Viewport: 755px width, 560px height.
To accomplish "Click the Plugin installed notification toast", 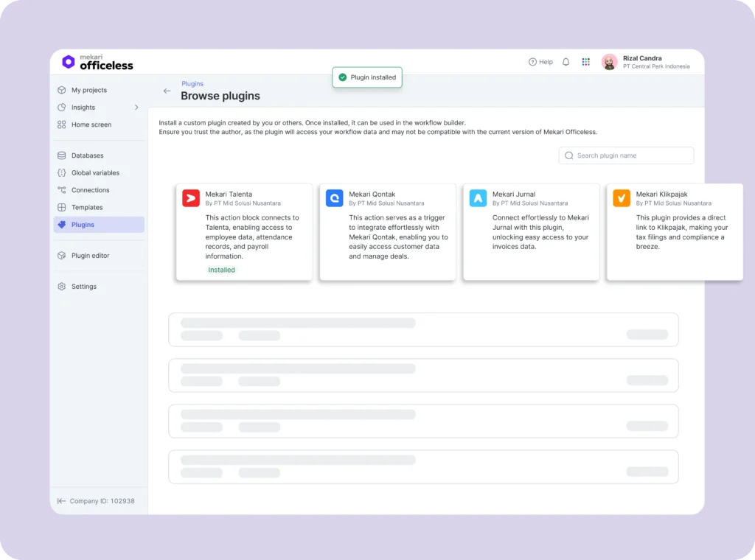I will [x=367, y=77].
